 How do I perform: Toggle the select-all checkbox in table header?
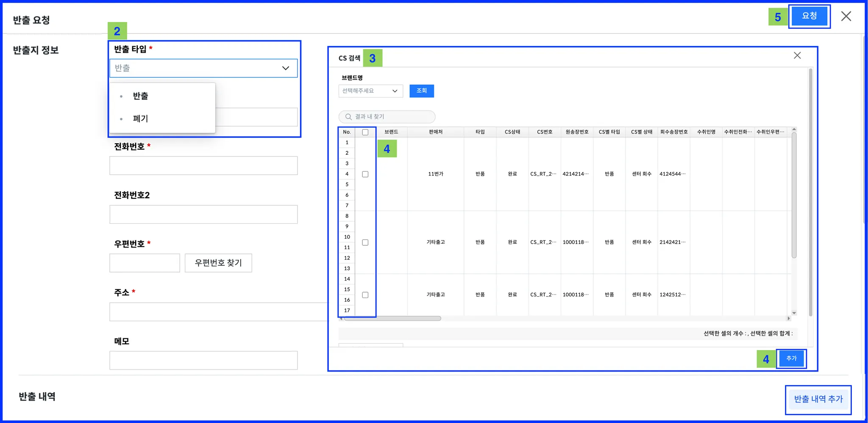point(365,132)
